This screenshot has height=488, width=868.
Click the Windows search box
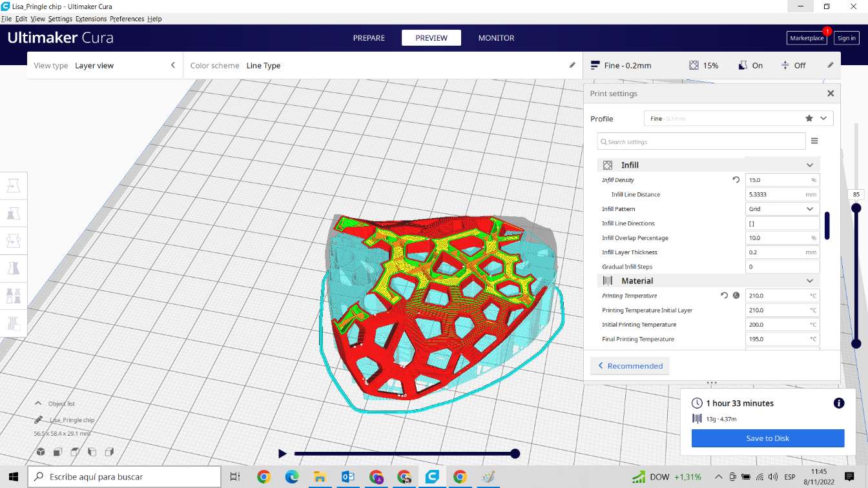(123, 477)
